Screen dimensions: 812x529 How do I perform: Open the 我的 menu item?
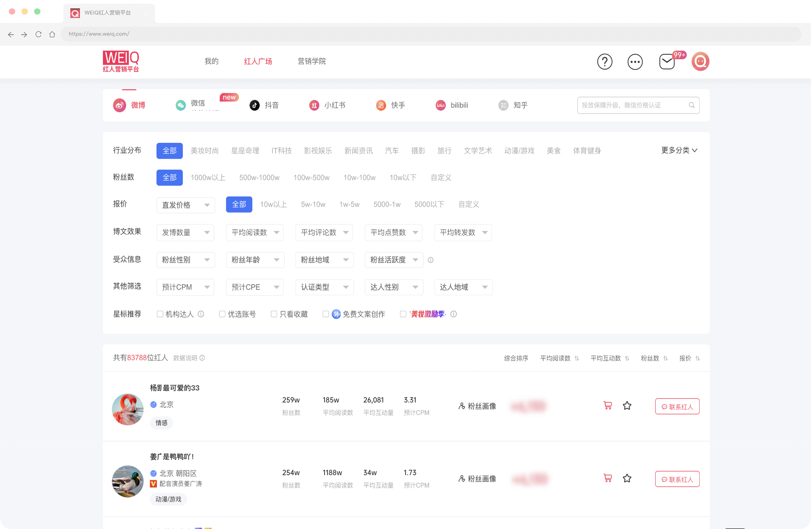coord(211,61)
